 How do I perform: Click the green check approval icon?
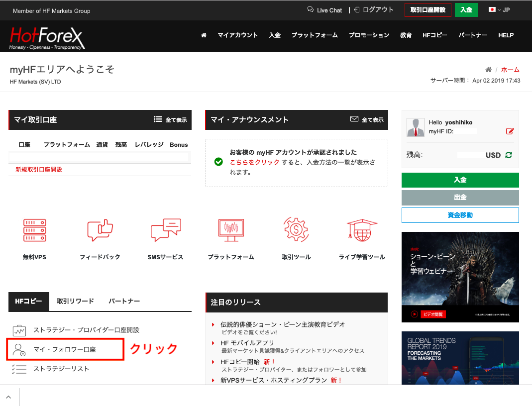(x=218, y=162)
